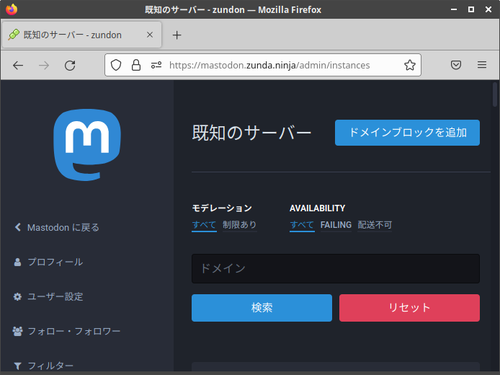Open the Pocket save icon
This screenshot has height=375, width=500.
(x=456, y=65)
